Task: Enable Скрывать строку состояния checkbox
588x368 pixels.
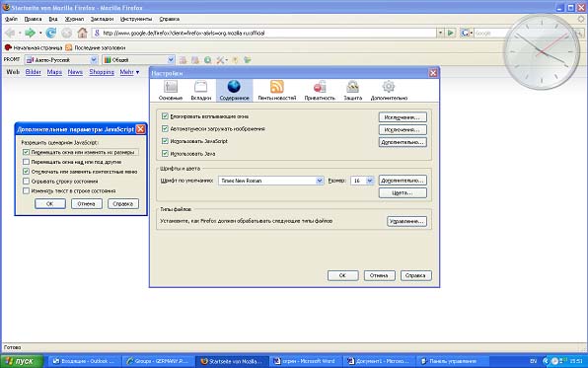Action: pos(26,182)
